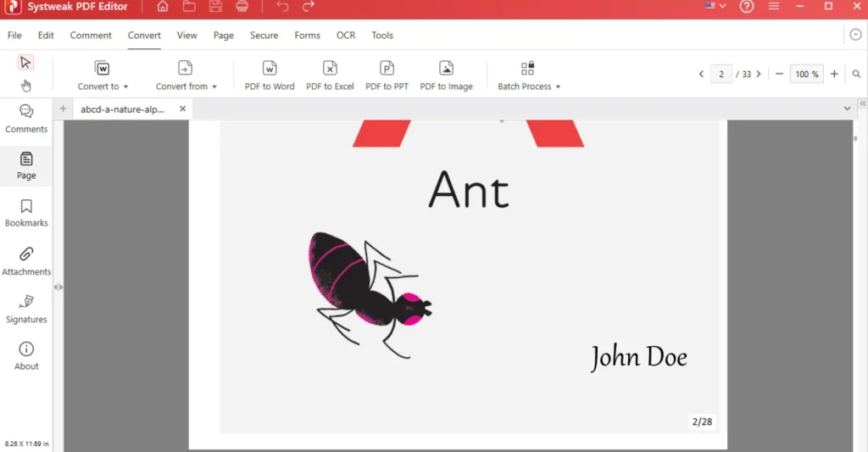868x452 pixels.
Task: Convert PDF to Excel
Action: [x=330, y=75]
